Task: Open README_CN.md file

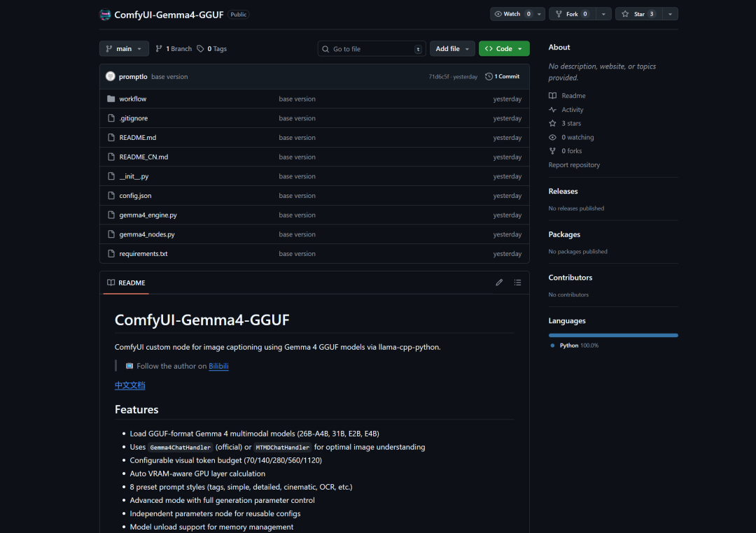Action: (x=143, y=157)
